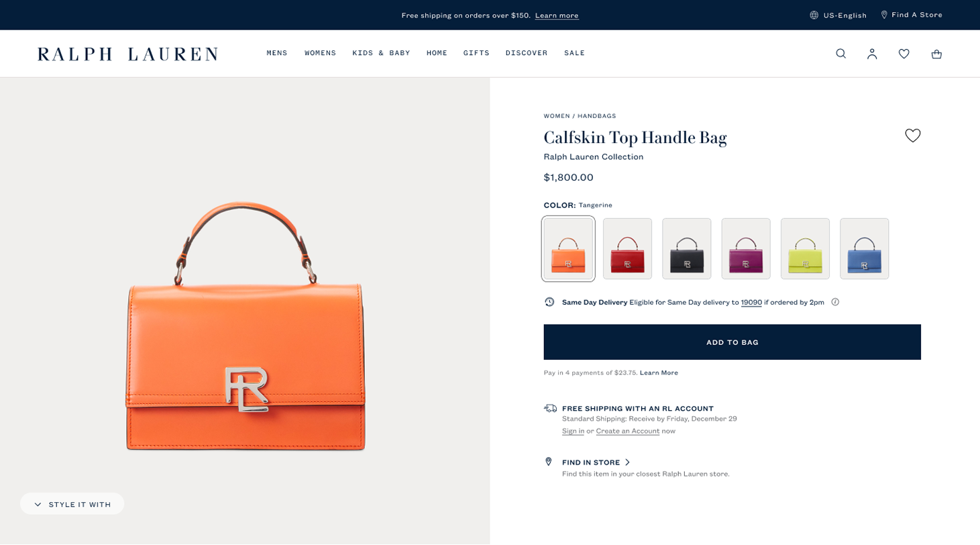980x545 pixels.
Task: Open the account profile icon
Action: 872,54
